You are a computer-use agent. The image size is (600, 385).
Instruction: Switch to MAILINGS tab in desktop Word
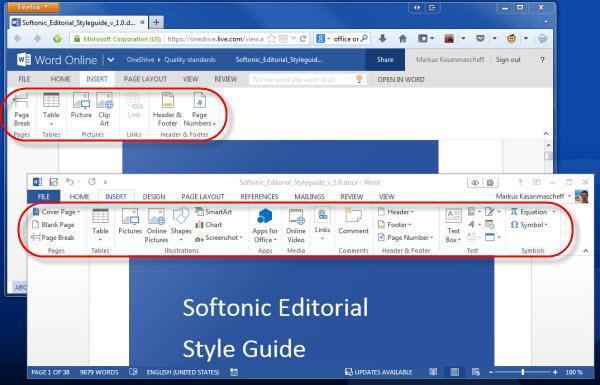[309, 197]
